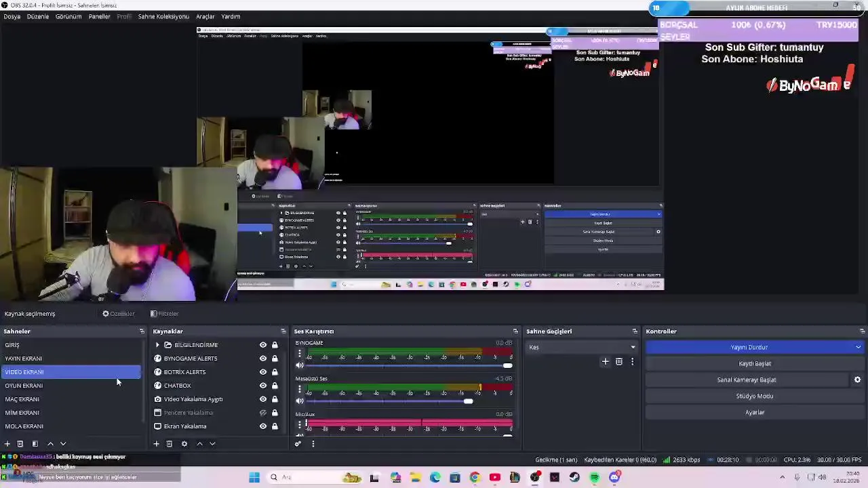868x488 pixels.
Task: Open Spotify from the Windows taskbar
Action: pyautogui.click(x=595, y=478)
